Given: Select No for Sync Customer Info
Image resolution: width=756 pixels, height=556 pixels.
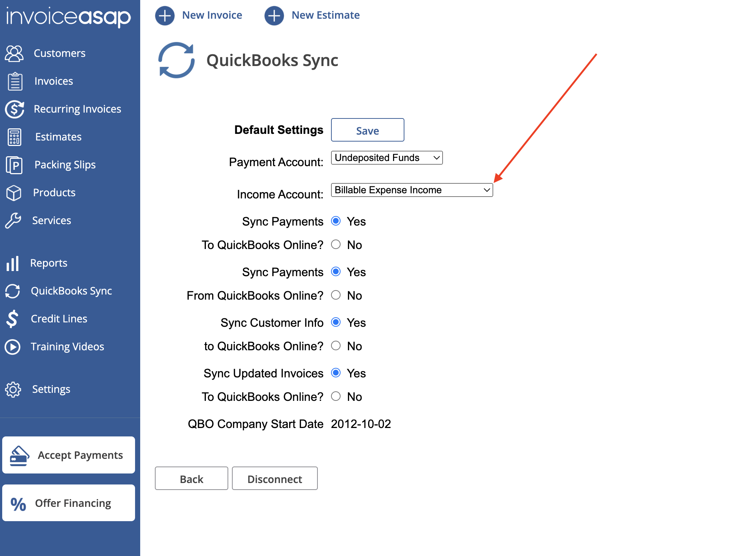Looking at the screenshot, I should click(336, 345).
